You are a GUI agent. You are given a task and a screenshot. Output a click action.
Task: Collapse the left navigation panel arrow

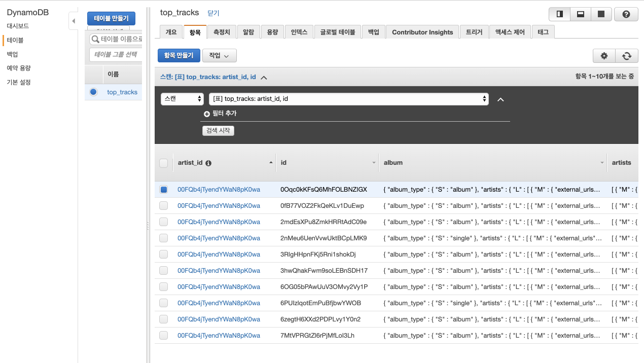coord(74,21)
